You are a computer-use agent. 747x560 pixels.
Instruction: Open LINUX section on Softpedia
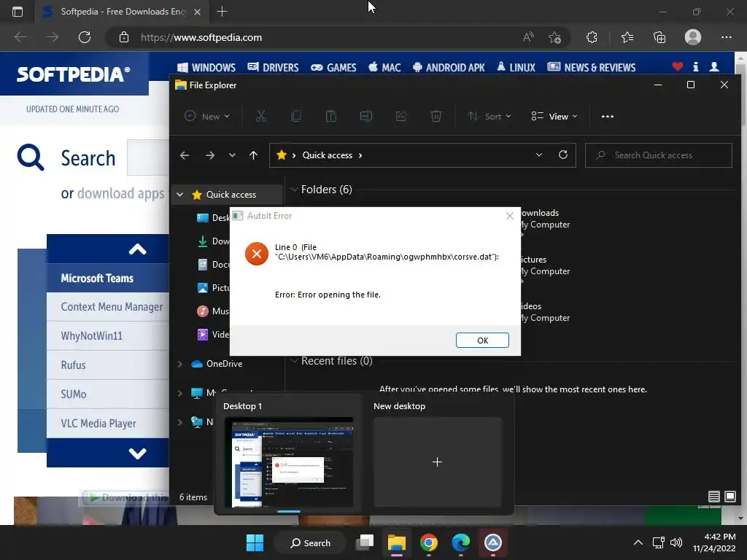click(x=516, y=68)
